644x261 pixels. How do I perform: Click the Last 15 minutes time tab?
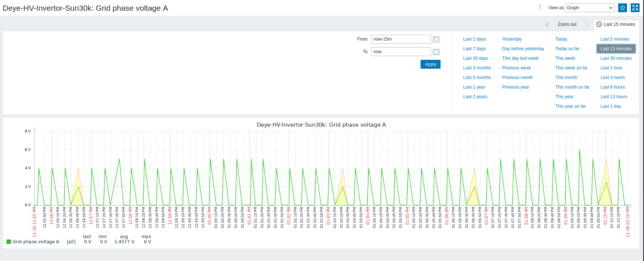point(616,24)
